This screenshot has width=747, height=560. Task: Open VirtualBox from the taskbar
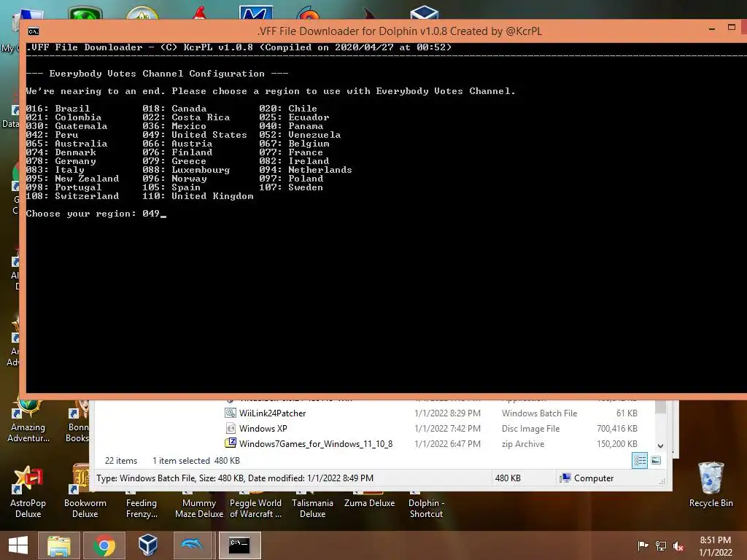tap(147, 545)
